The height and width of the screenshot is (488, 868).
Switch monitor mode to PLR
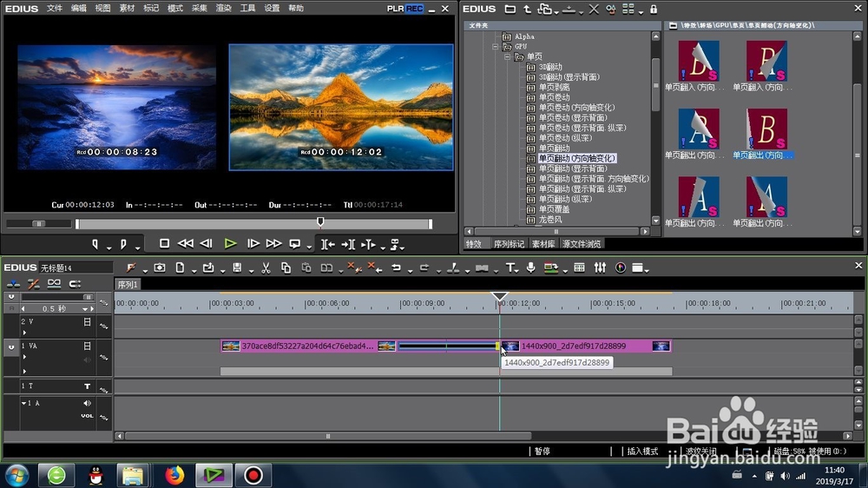click(x=395, y=9)
